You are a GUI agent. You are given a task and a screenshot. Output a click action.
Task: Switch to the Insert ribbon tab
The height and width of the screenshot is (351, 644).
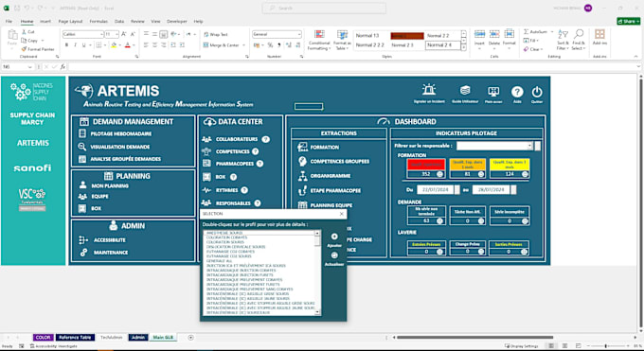click(x=45, y=22)
